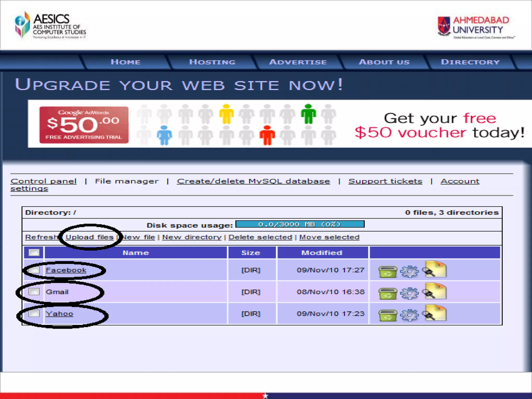Open gear settings icon in Yahoo row
The width and height of the screenshot is (532, 399).
[x=409, y=315]
